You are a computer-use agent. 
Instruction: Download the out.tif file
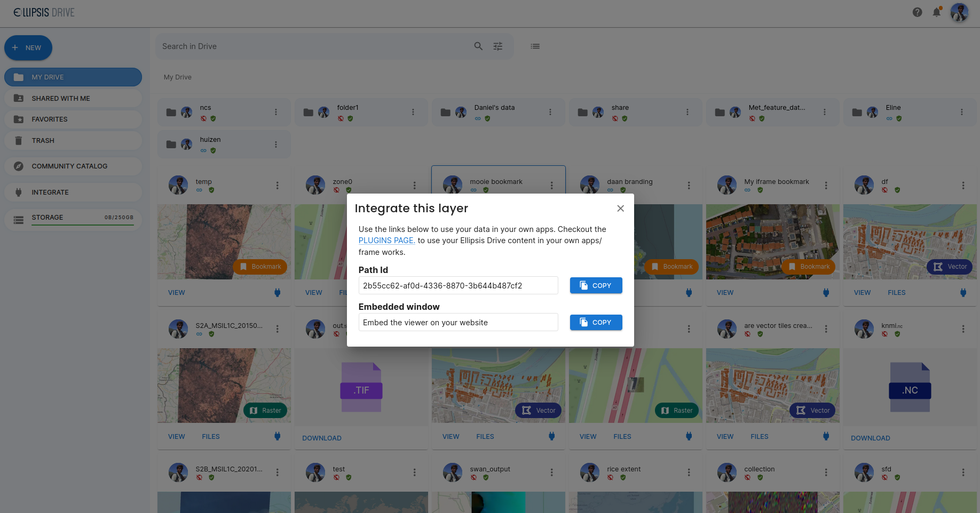[322, 438]
